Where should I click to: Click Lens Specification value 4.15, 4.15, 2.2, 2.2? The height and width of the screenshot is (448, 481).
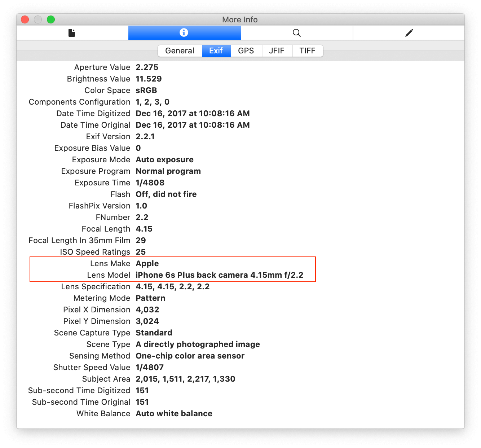pyautogui.click(x=173, y=287)
